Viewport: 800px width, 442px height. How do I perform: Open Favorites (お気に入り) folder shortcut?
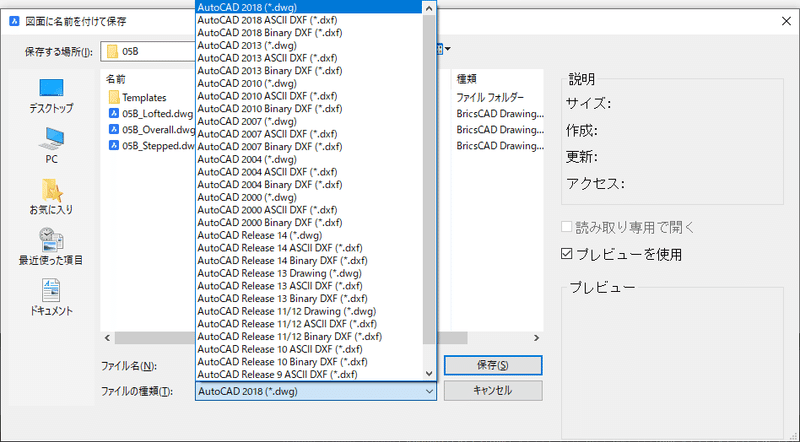tap(51, 197)
